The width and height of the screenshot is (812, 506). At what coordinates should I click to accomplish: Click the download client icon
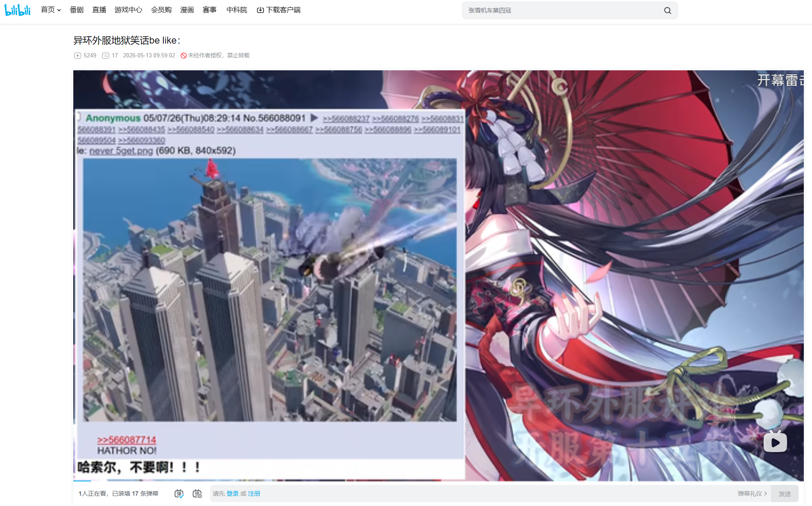260,10
